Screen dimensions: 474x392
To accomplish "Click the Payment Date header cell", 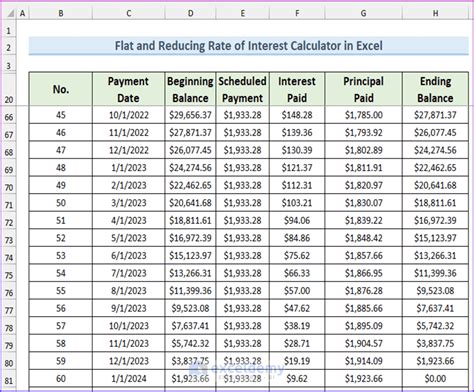I will pos(129,89).
